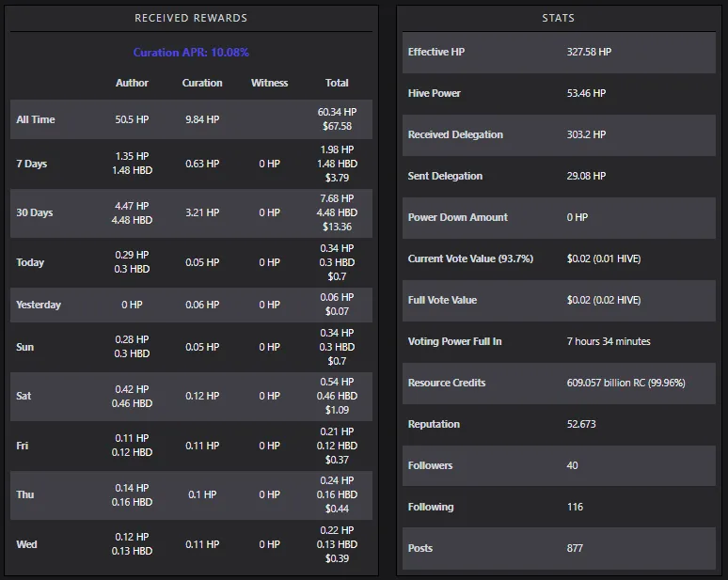Click the $0.02 (0.02 HIVE) value
Screen dimensions: 728x580
tap(604, 300)
